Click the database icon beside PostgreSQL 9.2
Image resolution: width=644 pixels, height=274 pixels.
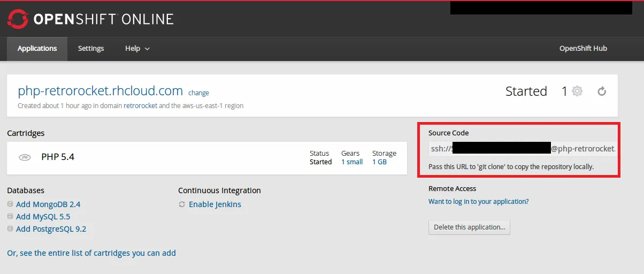click(x=10, y=229)
